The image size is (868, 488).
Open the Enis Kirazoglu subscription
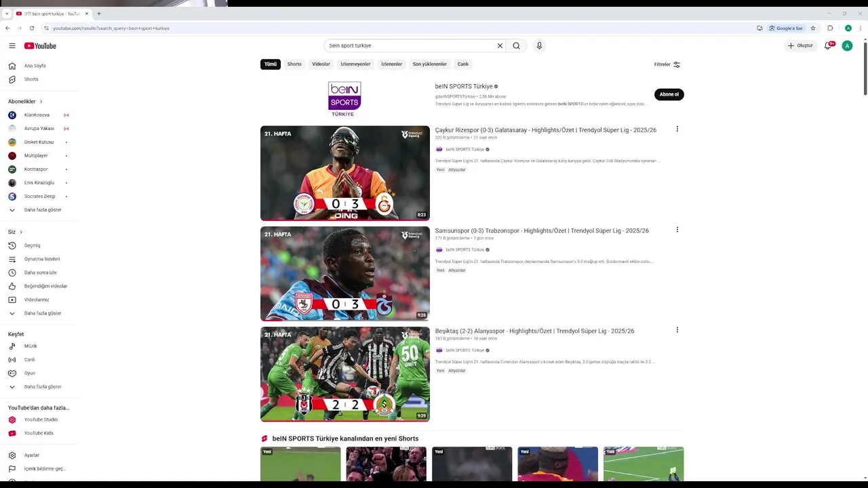pos(39,183)
